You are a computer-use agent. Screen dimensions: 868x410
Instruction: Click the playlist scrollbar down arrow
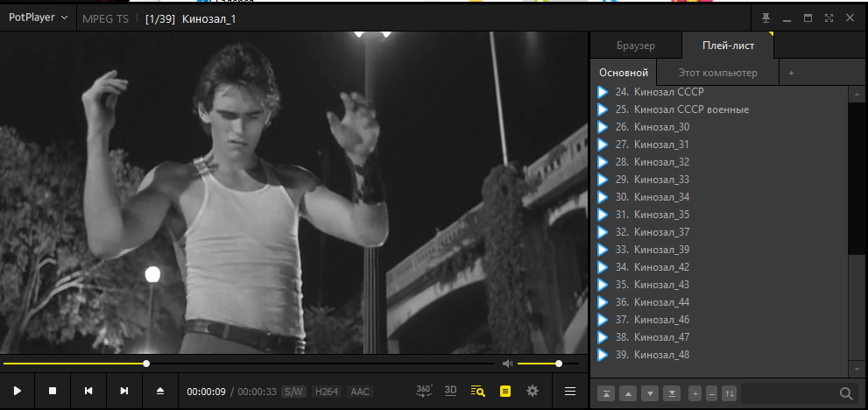(857, 369)
